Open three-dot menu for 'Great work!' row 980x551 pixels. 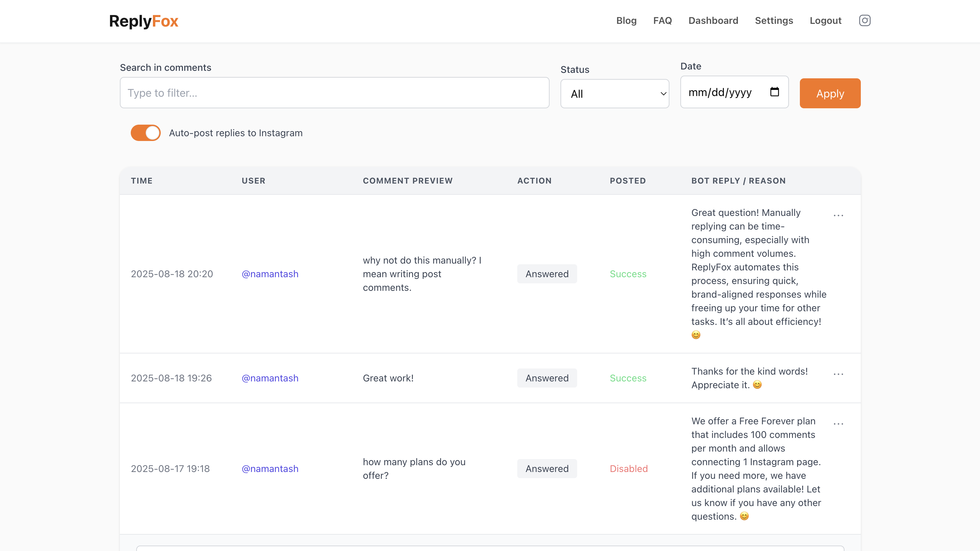pos(838,374)
